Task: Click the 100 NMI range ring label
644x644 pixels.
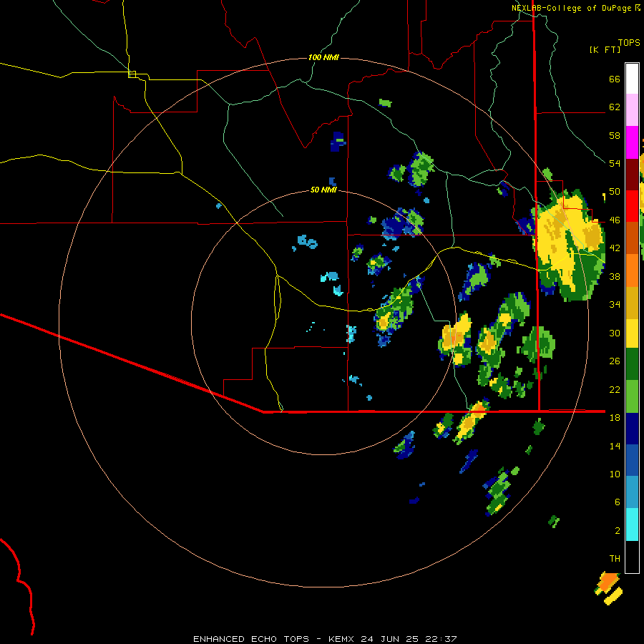Action: pos(323,57)
